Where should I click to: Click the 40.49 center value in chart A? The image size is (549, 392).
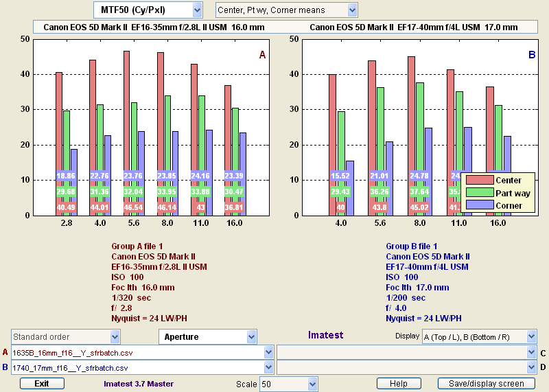click(66, 207)
